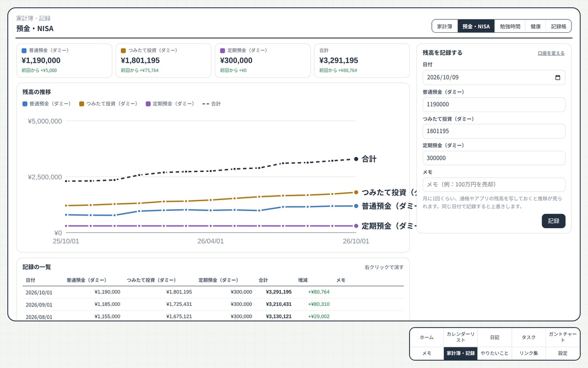Open the calendar picker in the date field
The width and height of the screenshot is (588, 368).
[x=558, y=78]
